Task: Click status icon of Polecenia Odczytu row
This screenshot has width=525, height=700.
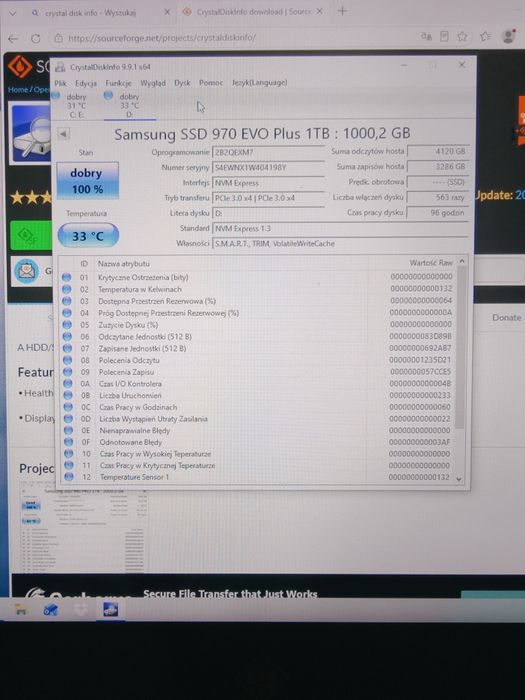Action: click(x=67, y=360)
